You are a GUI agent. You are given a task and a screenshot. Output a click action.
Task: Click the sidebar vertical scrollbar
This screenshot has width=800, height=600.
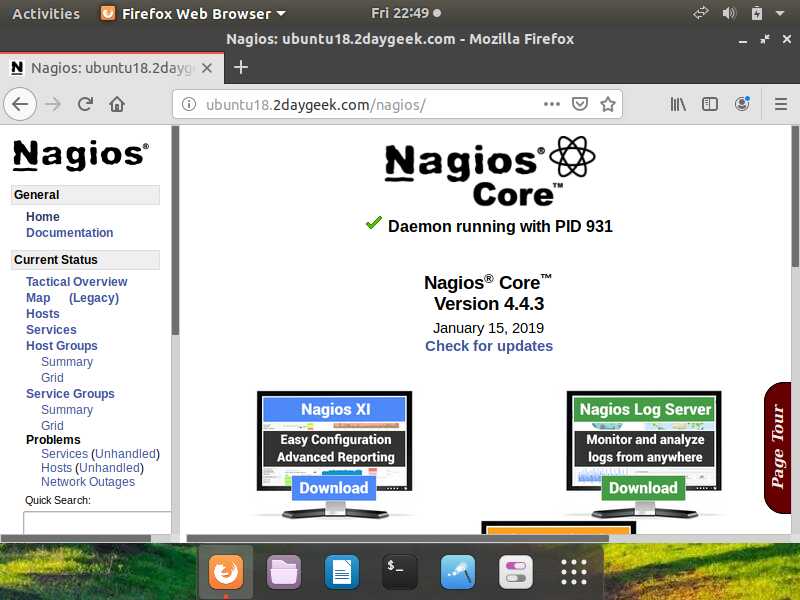coord(175,230)
